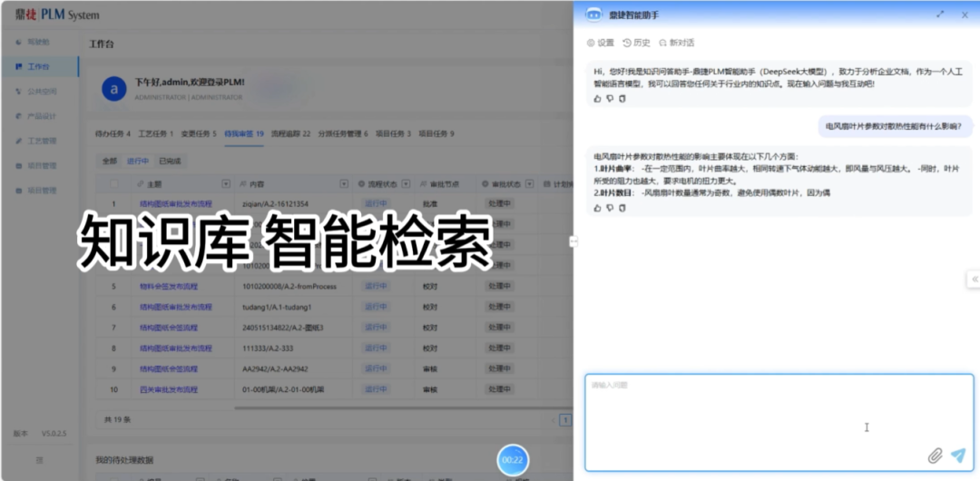Switch to the 项目任务 3 tab
The width and height of the screenshot is (980, 481).
click(393, 133)
